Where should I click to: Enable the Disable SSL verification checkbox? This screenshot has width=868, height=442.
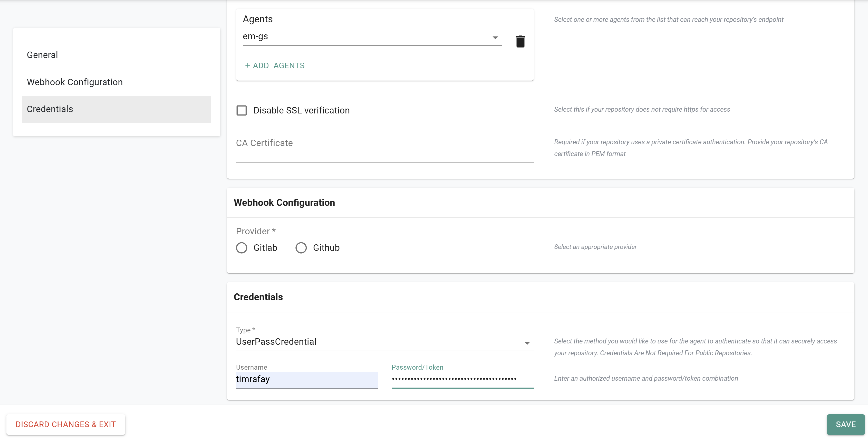click(x=242, y=110)
